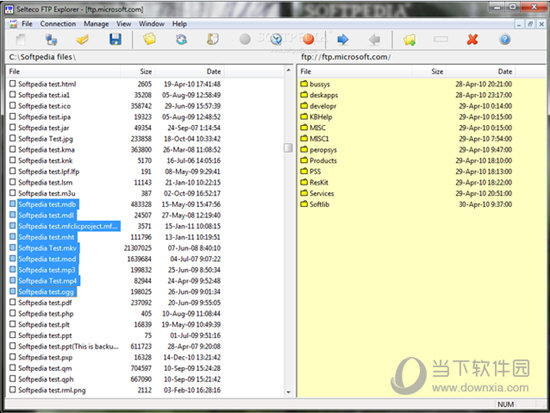Tick the Softpedia test.jar checkbox
Image resolution: width=550 pixels, height=413 pixels.
point(13,127)
